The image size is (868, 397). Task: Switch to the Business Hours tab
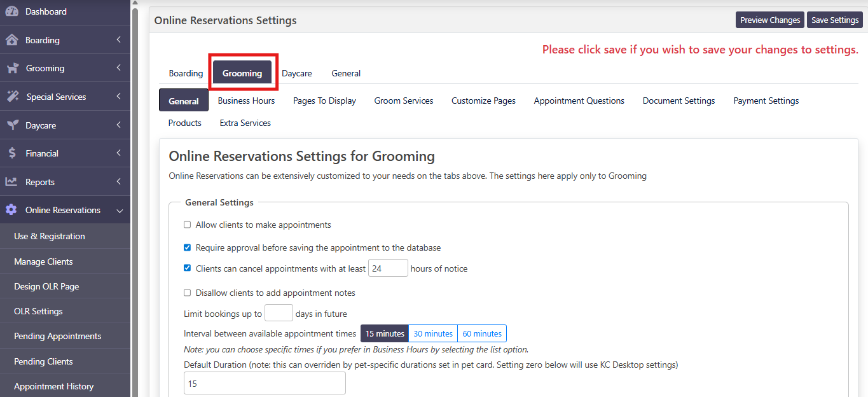(246, 101)
